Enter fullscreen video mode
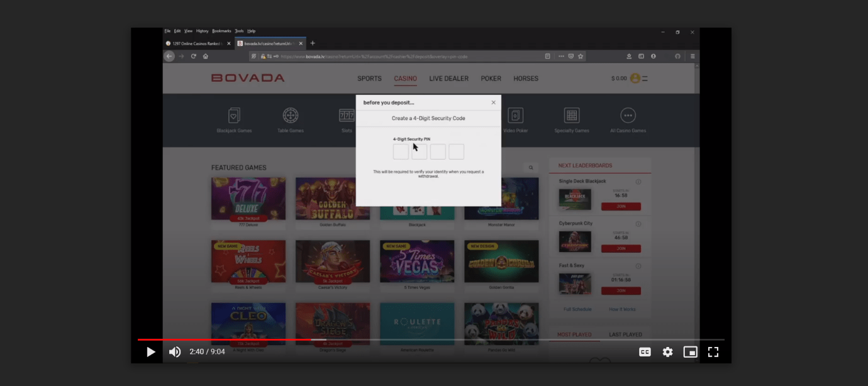Viewport: 868px width, 386px height. pos(713,352)
